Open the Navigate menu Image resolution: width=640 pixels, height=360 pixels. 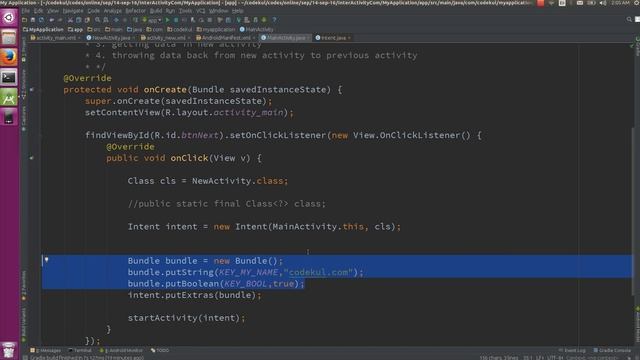73,11
